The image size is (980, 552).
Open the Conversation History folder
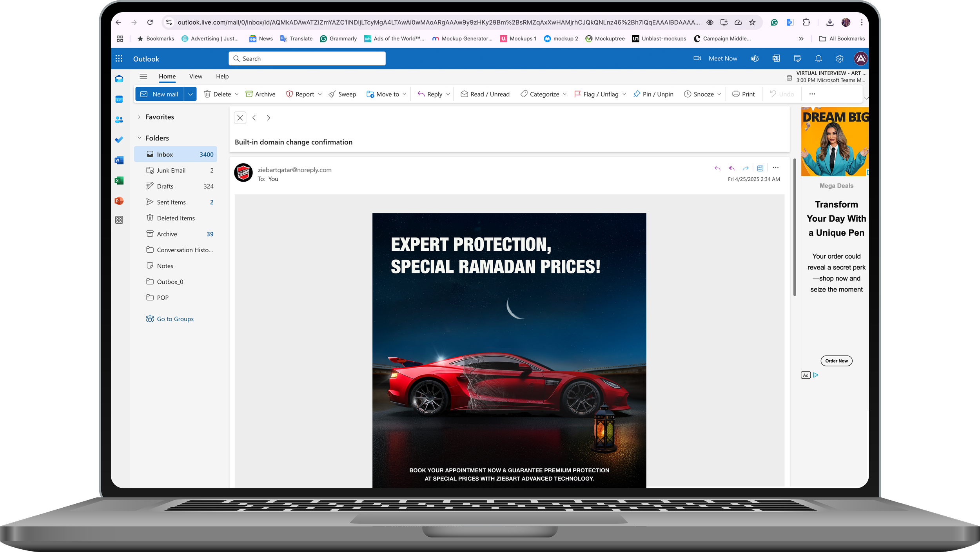(176, 250)
